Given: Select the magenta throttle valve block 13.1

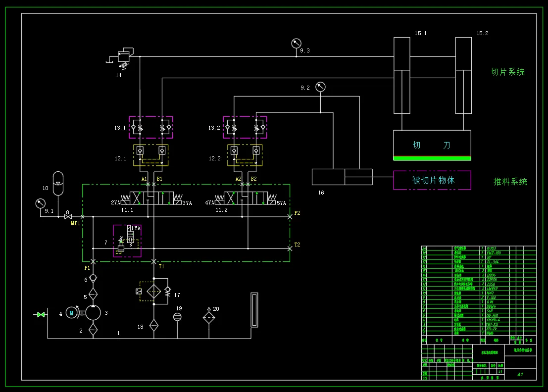Looking at the screenshot, I should point(151,127).
